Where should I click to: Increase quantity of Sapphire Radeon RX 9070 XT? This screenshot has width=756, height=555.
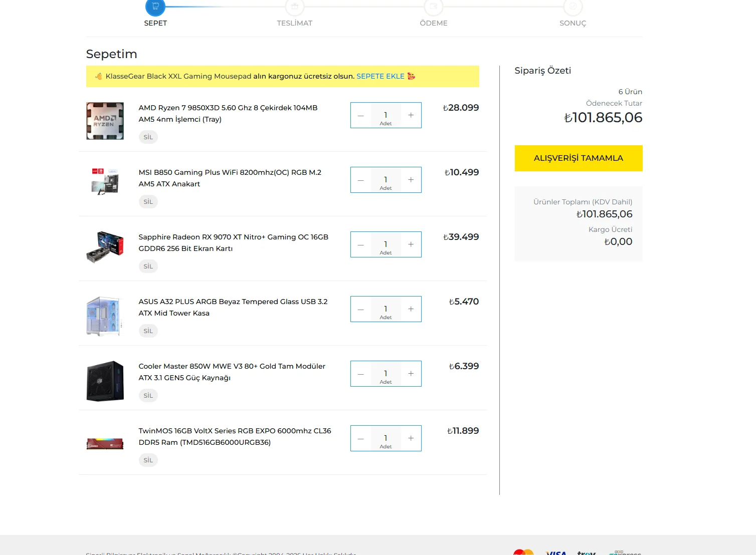pos(411,244)
